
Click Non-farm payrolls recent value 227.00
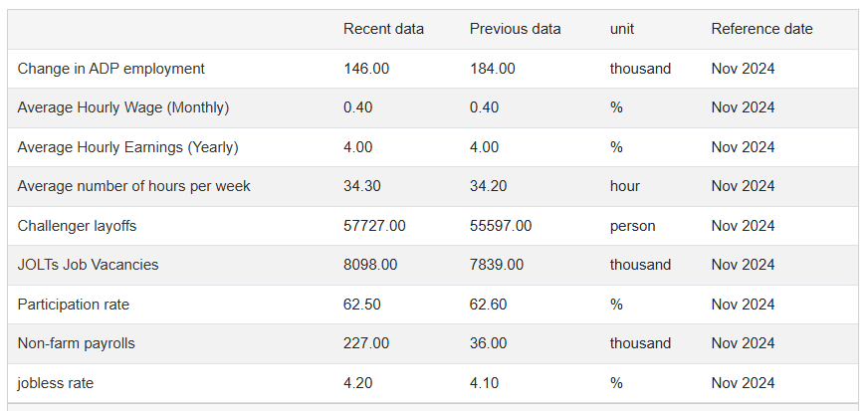click(366, 343)
